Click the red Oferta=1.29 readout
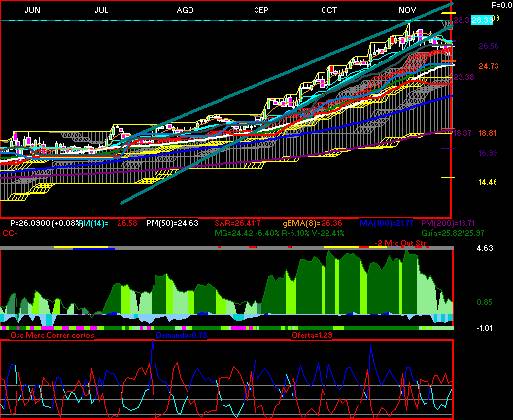The height and width of the screenshot is (420, 513). point(312,335)
